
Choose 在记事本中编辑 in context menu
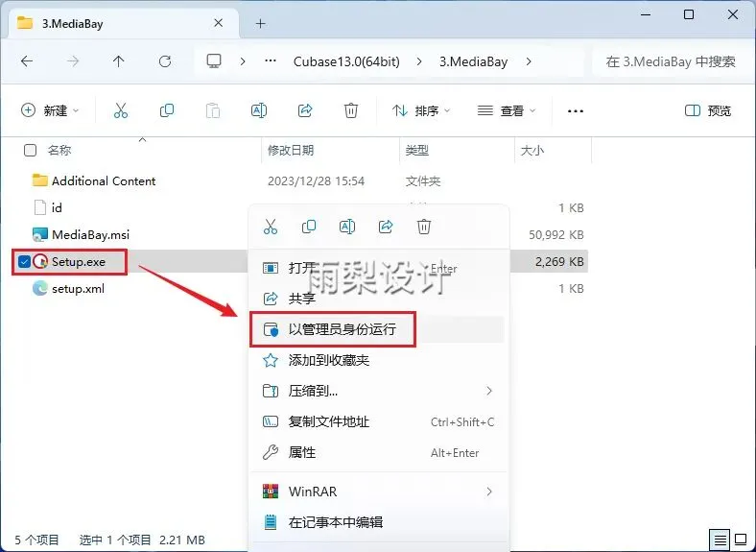(x=379, y=522)
